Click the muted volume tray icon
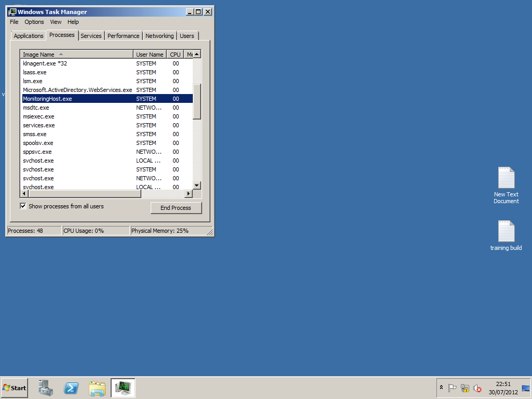 click(x=477, y=388)
